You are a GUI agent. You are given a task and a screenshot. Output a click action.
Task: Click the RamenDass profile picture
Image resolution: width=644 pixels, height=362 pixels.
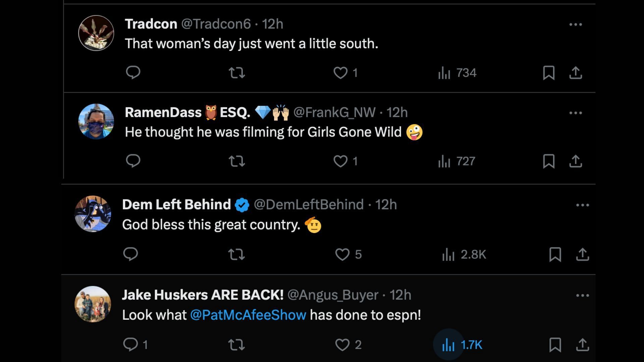96,121
